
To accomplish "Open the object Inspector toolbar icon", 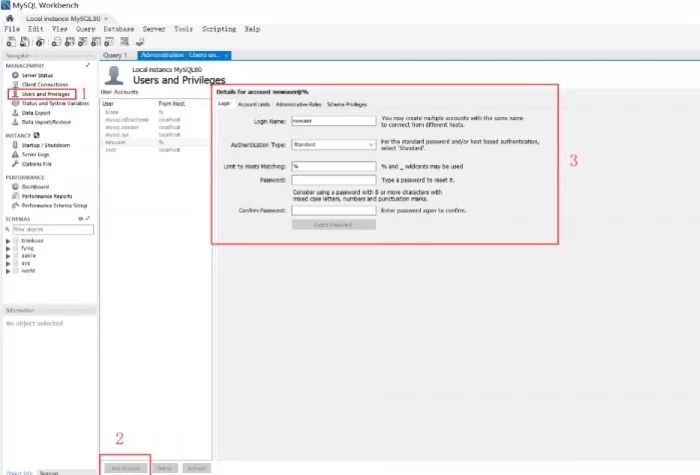I will point(40,42).
